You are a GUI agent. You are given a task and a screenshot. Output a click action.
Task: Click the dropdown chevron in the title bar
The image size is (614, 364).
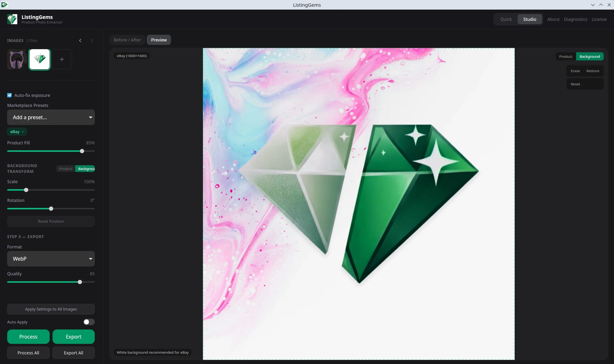592,5
